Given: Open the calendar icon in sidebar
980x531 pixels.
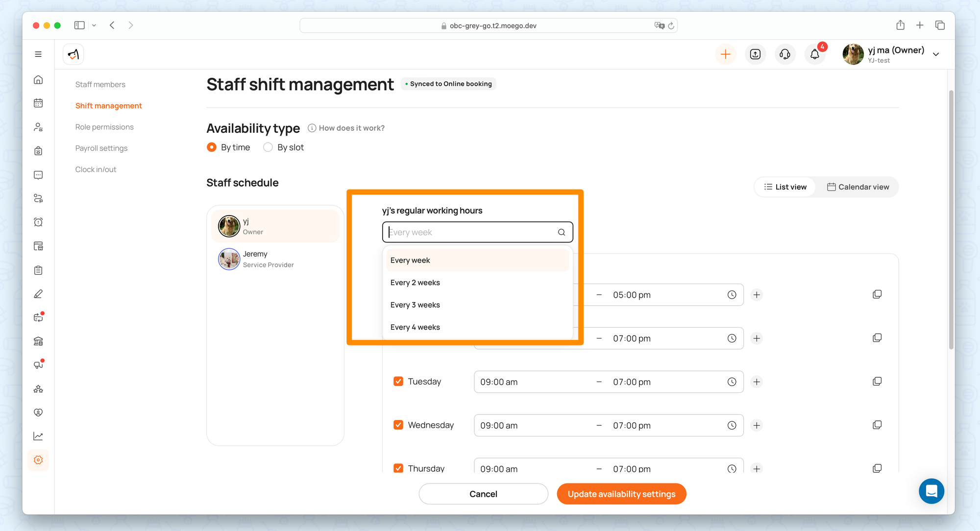Looking at the screenshot, I should point(38,103).
